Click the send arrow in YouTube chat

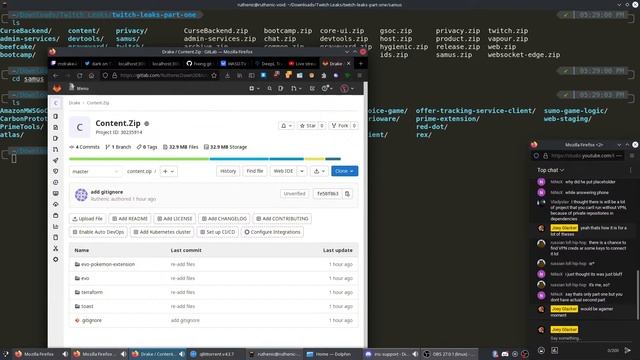[628, 350]
